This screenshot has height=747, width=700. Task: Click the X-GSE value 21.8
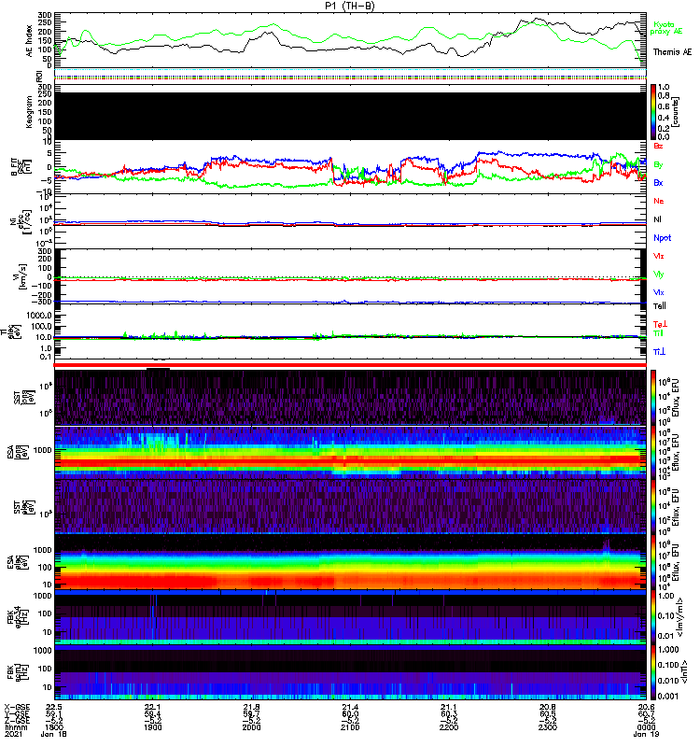251,707
